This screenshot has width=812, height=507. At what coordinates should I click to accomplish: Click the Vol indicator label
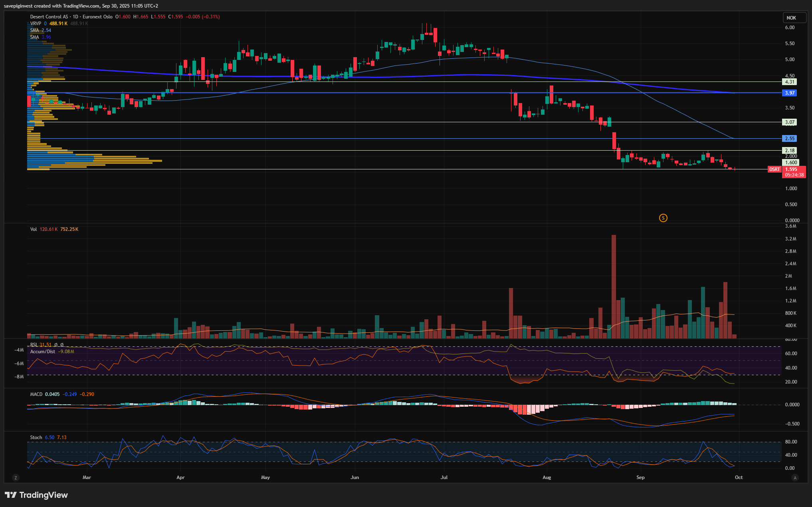[x=34, y=229]
